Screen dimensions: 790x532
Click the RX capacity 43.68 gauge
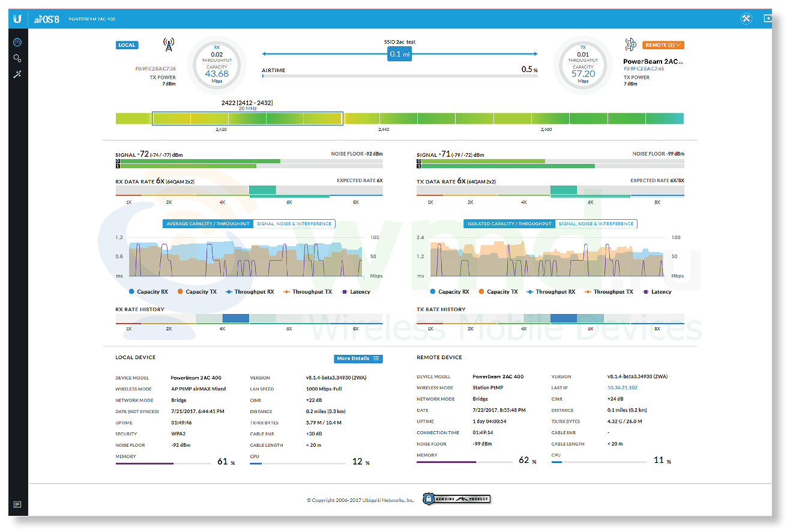coord(217,64)
